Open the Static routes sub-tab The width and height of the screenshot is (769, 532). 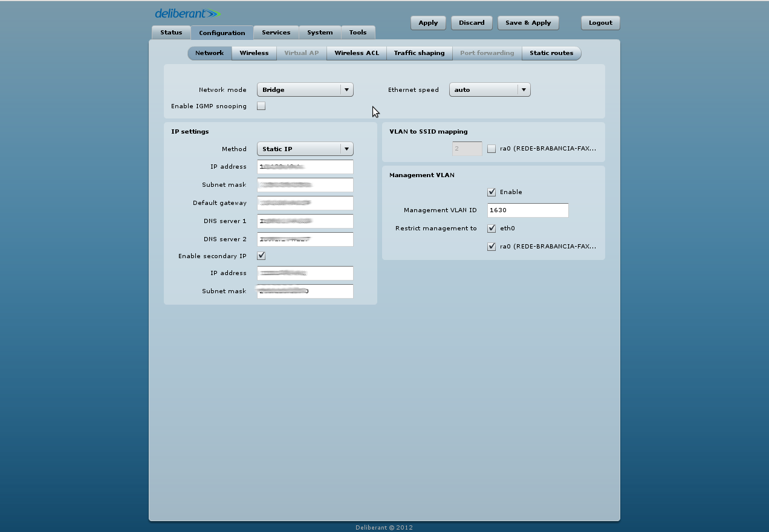[x=551, y=53]
